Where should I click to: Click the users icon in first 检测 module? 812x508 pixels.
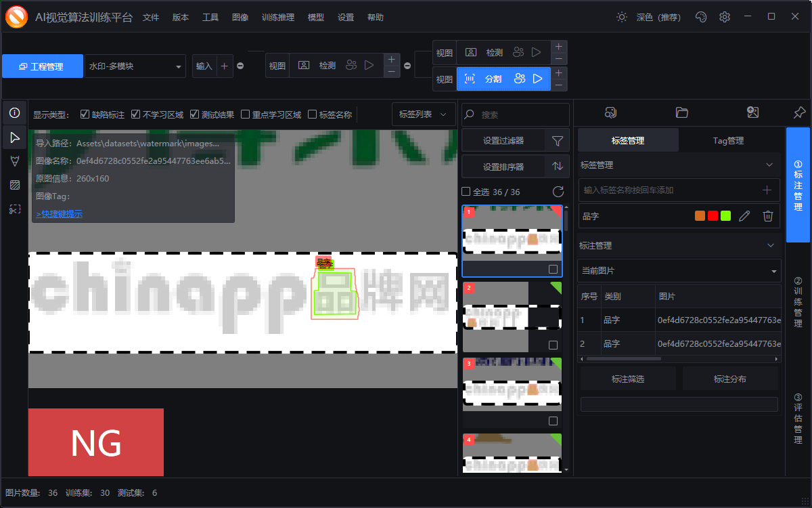click(x=351, y=65)
